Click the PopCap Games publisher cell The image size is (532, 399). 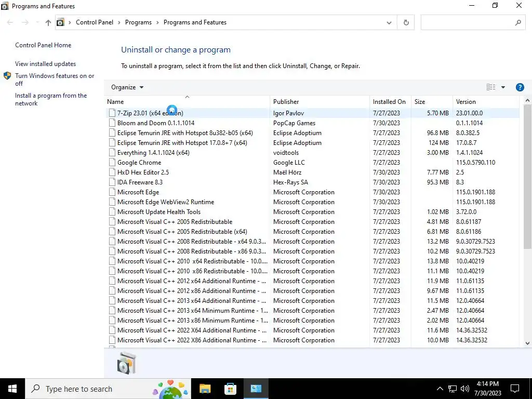tap(294, 123)
